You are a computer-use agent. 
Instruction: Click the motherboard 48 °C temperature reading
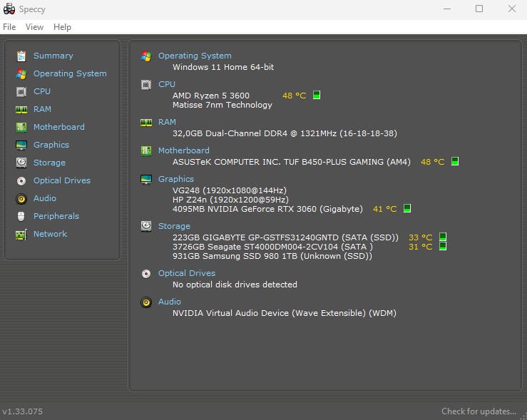[432, 162]
